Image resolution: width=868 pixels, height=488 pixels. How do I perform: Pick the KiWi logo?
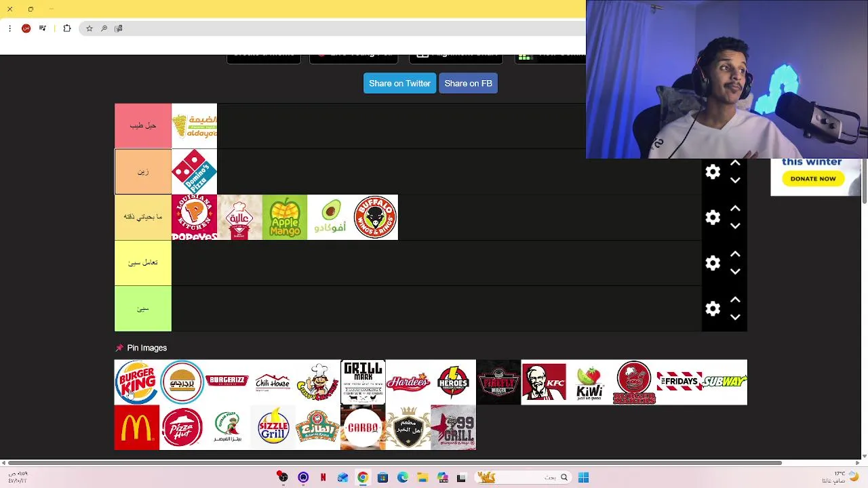589,382
